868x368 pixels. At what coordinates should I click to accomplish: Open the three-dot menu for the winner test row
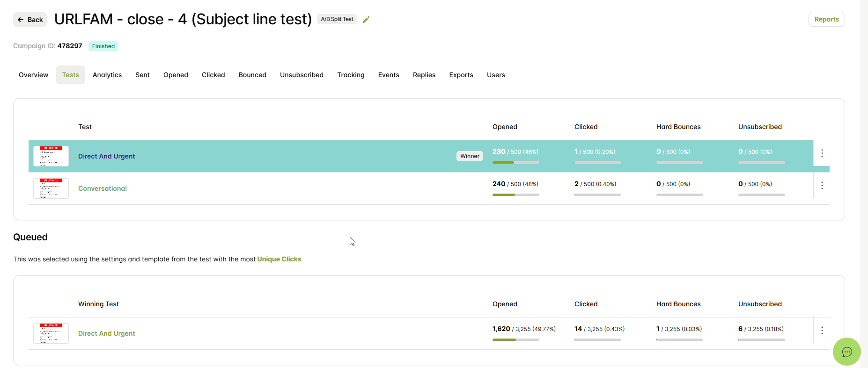click(x=822, y=153)
